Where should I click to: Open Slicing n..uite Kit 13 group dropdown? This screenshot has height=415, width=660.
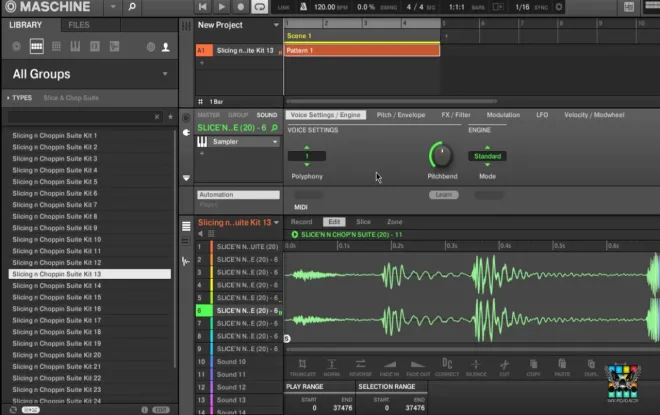(x=277, y=222)
